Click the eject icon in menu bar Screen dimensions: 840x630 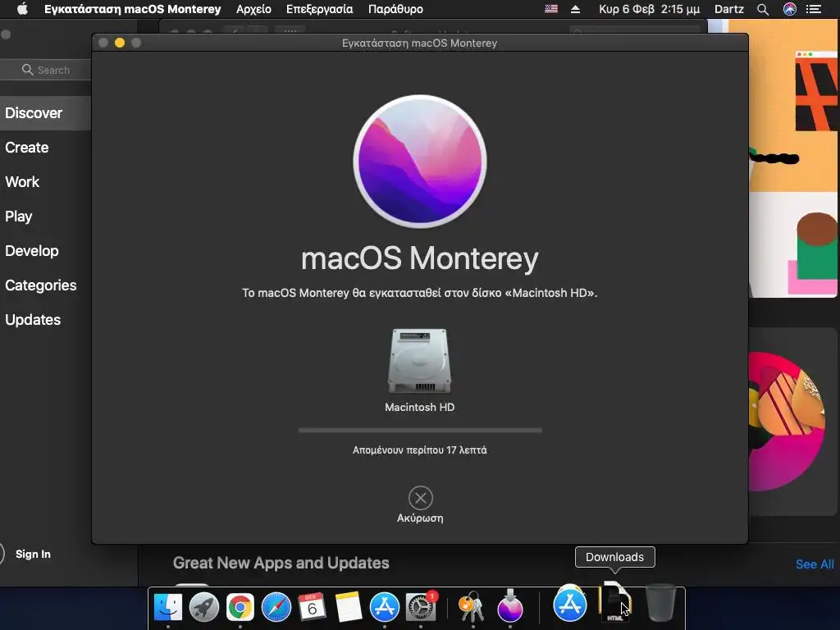[x=575, y=9]
